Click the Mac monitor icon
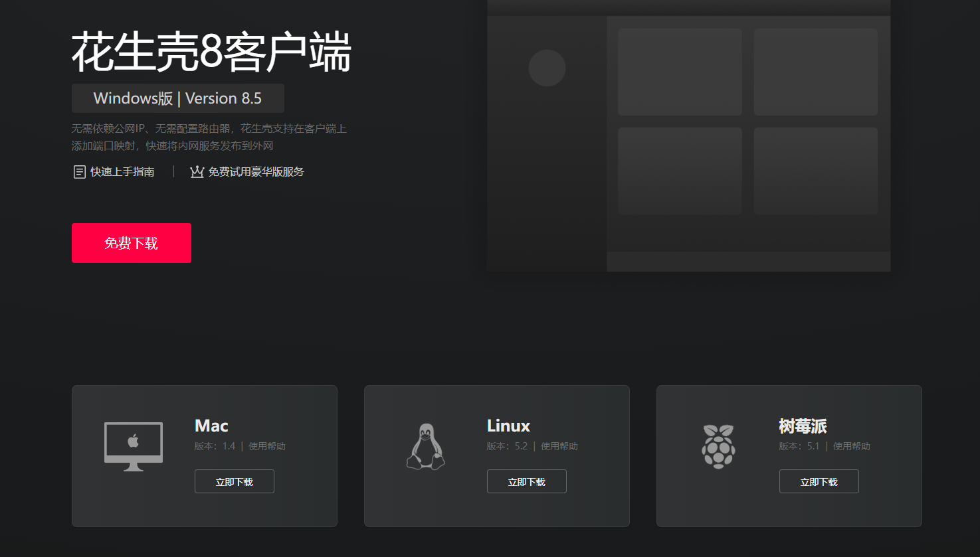Viewport: 980px width, 557px height. [134, 447]
